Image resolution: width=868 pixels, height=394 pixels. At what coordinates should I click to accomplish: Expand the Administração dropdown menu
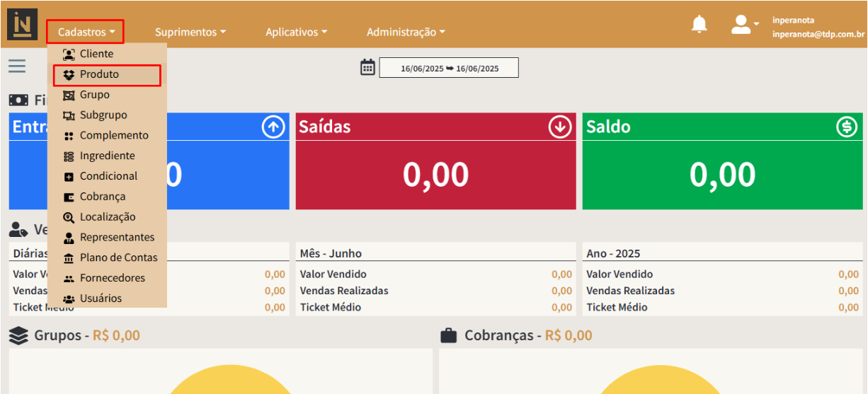(406, 32)
